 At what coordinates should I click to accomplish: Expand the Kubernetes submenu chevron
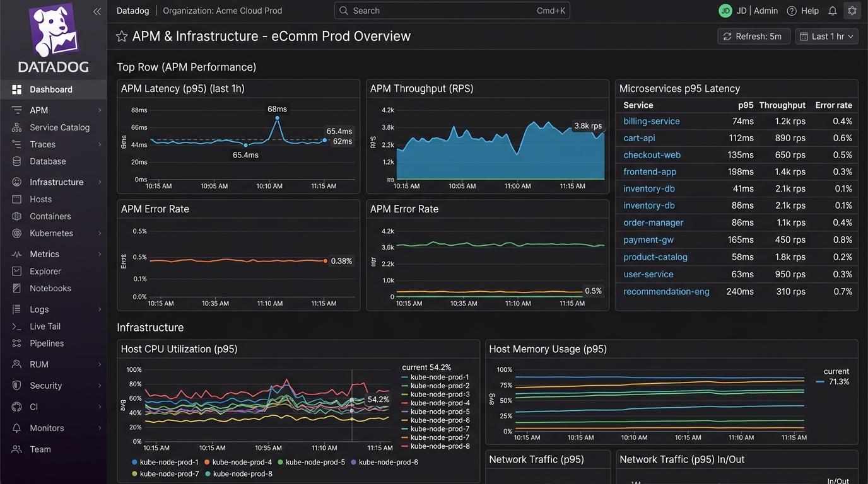point(100,233)
